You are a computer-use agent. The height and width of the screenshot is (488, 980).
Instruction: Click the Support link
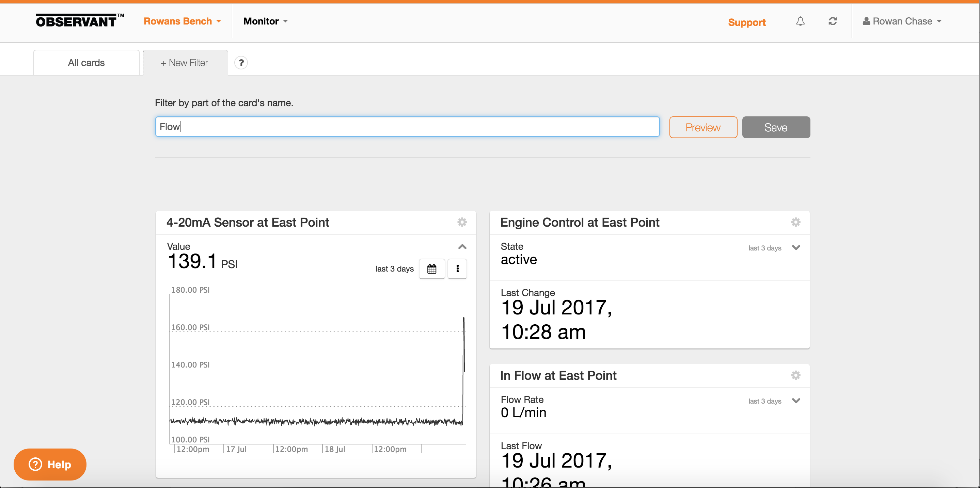tap(746, 22)
